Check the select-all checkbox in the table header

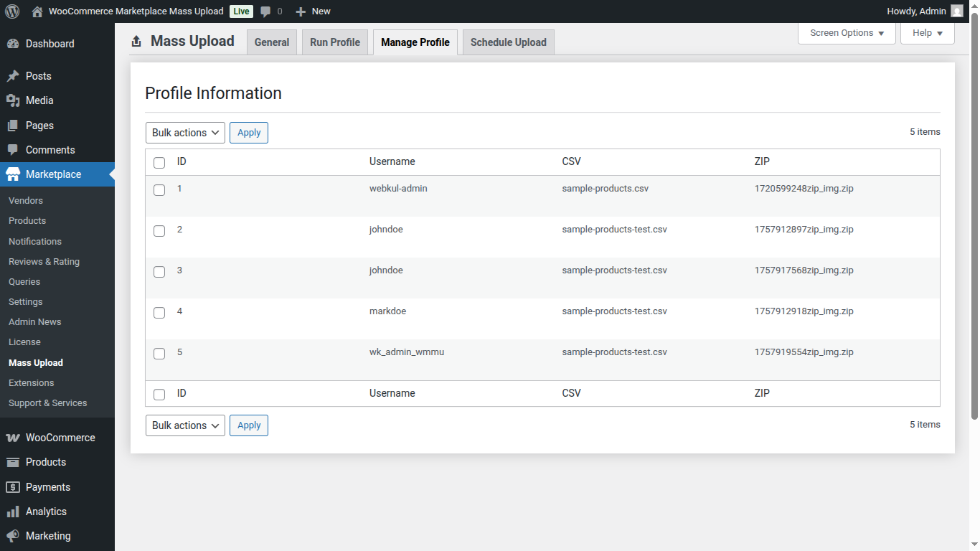pos(159,162)
